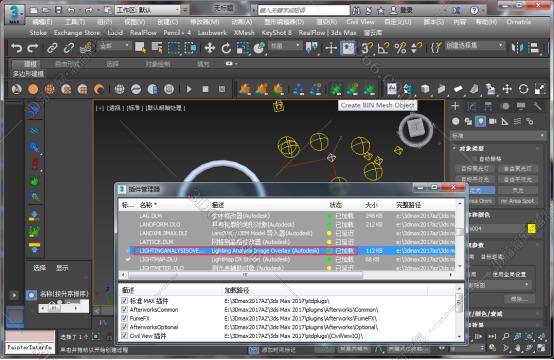Collapse the 对象类型 rollout
Viewport: 554px width, 360px height.
(x=471, y=148)
